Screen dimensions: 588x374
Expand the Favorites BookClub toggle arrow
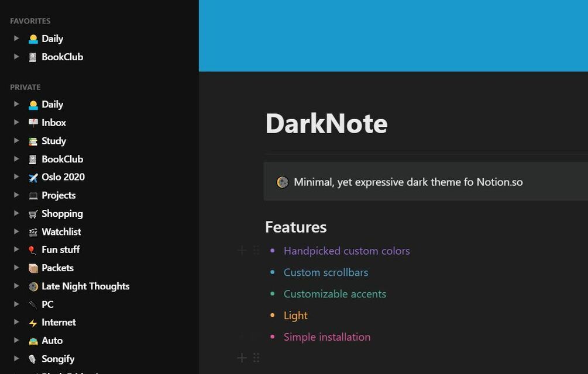[x=16, y=57]
